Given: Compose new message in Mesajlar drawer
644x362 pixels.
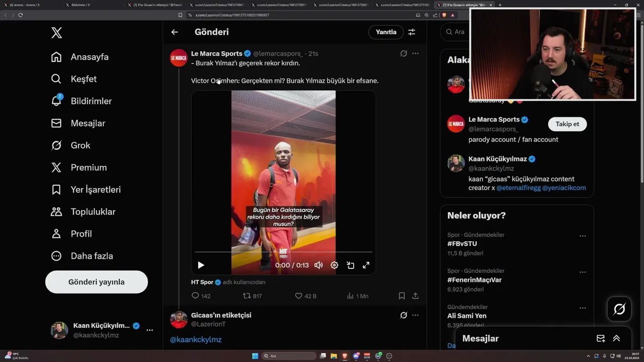Looking at the screenshot, I should 600,338.
